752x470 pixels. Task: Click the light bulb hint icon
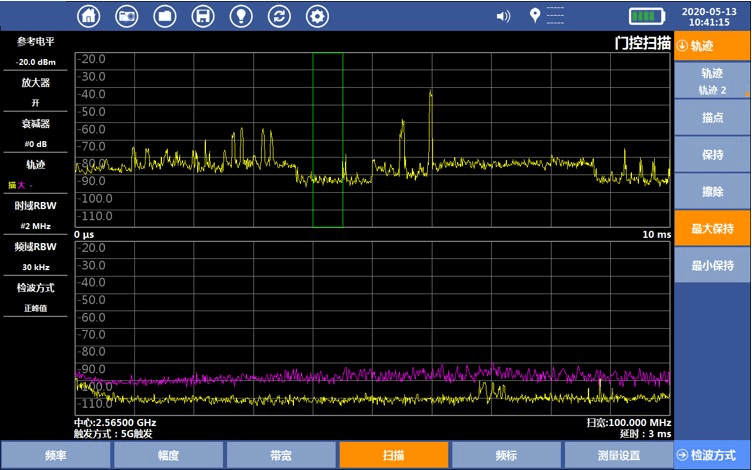[241, 16]
